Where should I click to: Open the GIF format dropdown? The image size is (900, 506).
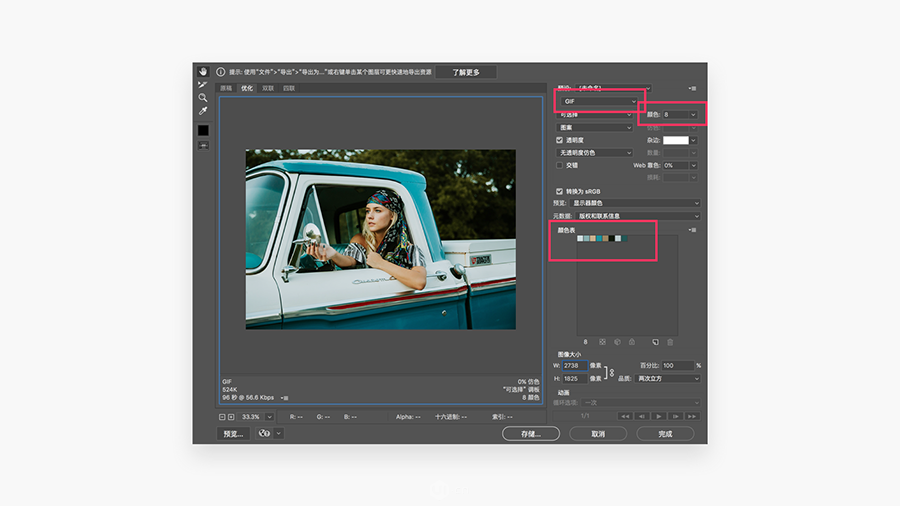[x=599, y=102]
